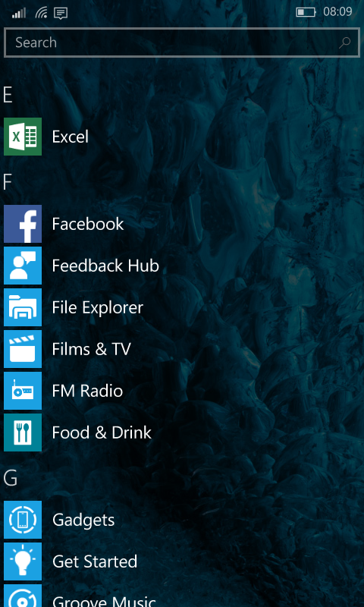
Task: Tap the Wi-Fi signal icon in status bar
Action: click(41, 13)
